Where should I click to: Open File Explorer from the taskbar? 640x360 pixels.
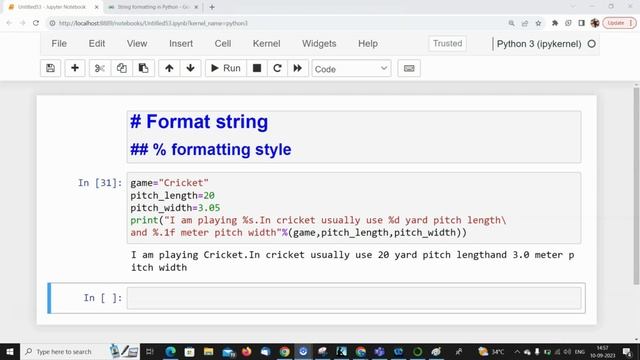click(x=209, y=351)
